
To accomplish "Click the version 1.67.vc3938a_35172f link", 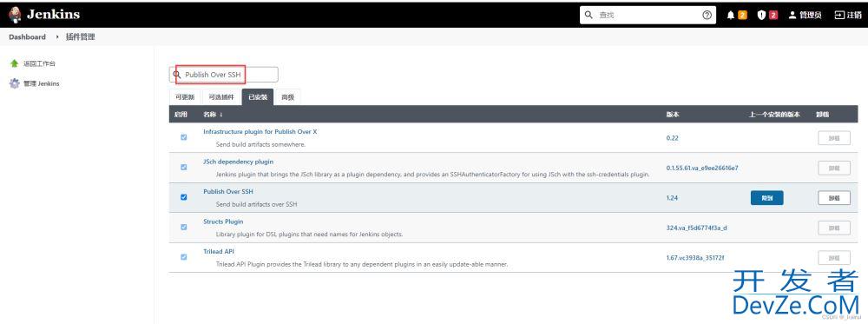I will pos(695,257).
